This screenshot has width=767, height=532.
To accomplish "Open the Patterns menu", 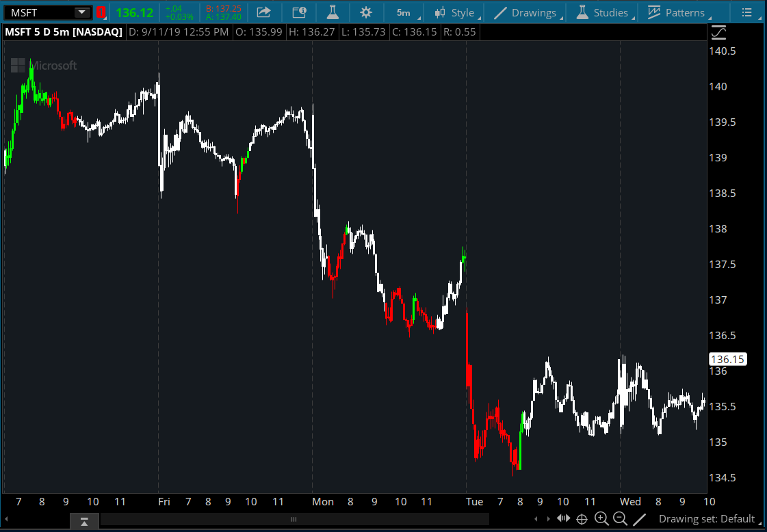I will 676,12.
